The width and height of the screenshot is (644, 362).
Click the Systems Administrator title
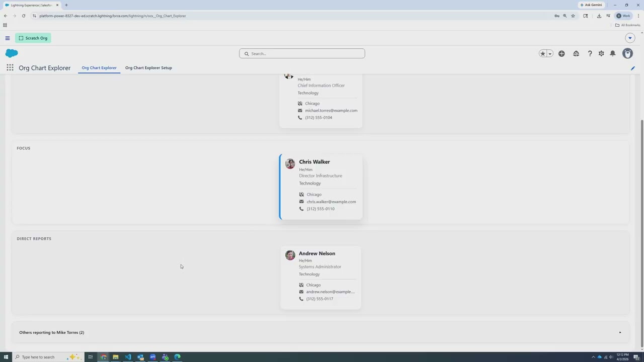point(320,266)
